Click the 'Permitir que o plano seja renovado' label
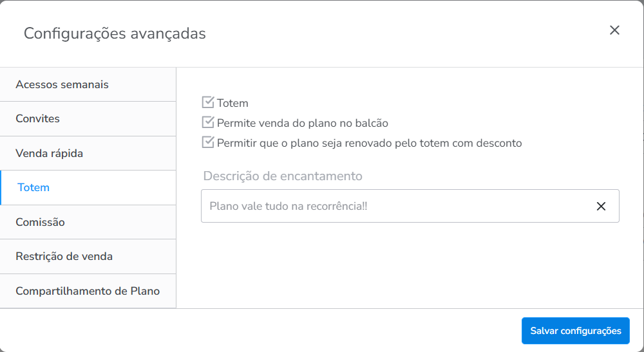This screenshot has height=352, width=644. pos(369,143)
